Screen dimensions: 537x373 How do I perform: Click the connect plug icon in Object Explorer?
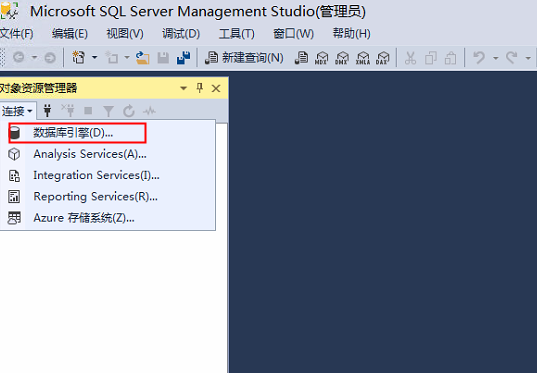point(47,110)
